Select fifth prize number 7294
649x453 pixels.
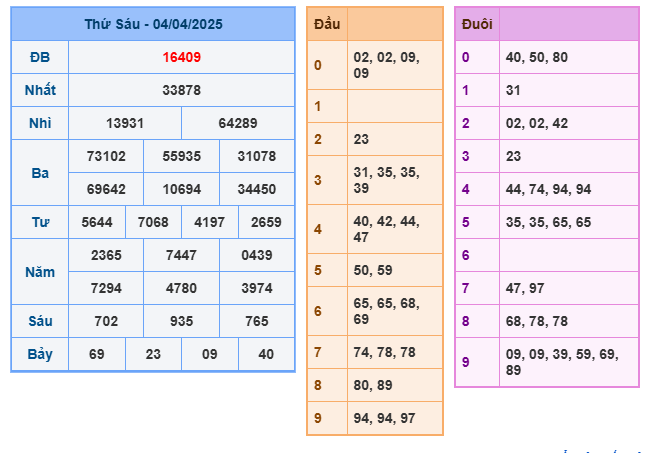(x=106, y=288)
